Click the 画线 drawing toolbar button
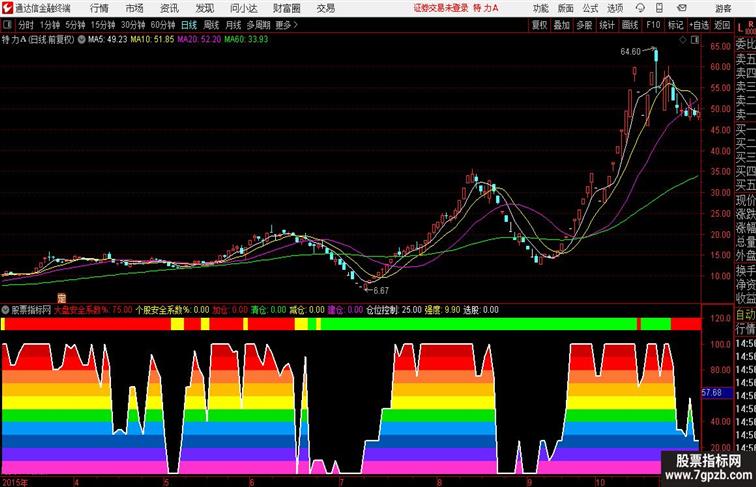The height and width of the screenshot is (487, 756). (630, 25)
